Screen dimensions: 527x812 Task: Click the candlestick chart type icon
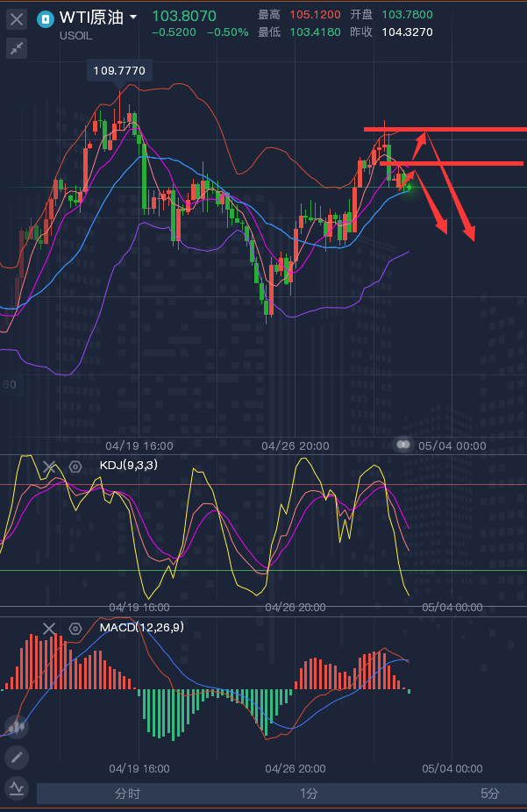(x=16, y=726)
